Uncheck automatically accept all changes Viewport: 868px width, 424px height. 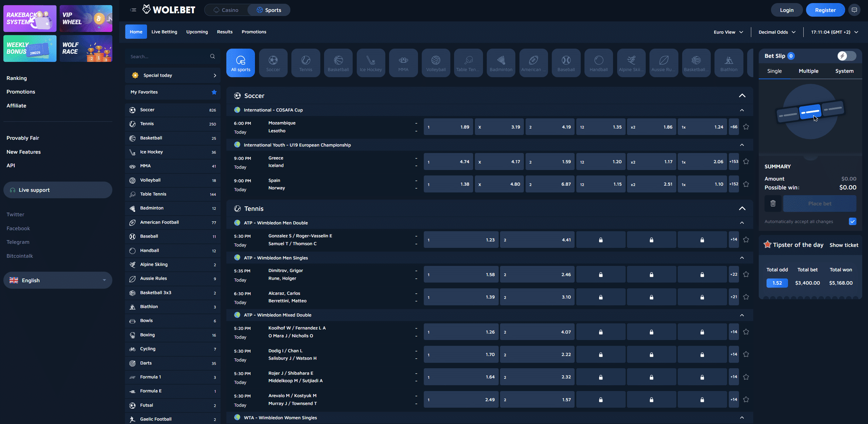[852, 221]
